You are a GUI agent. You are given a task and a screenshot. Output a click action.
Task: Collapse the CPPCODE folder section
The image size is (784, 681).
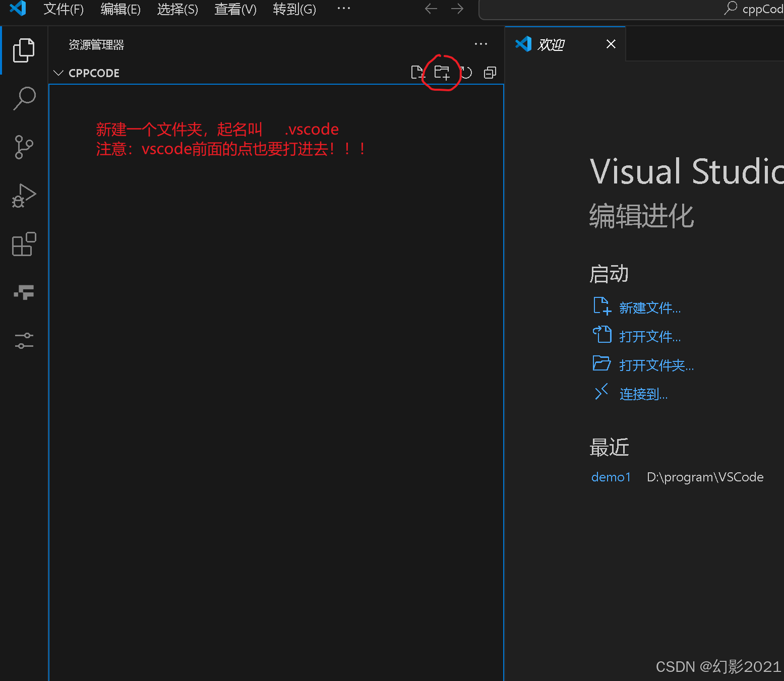click(58, 73)
